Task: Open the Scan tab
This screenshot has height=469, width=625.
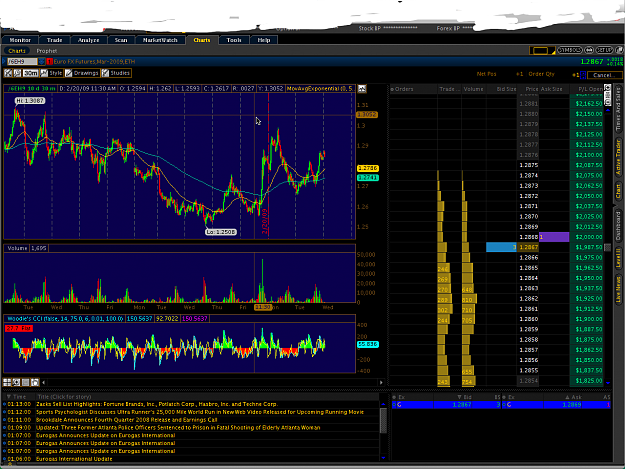Action: (x=121, y=40)
